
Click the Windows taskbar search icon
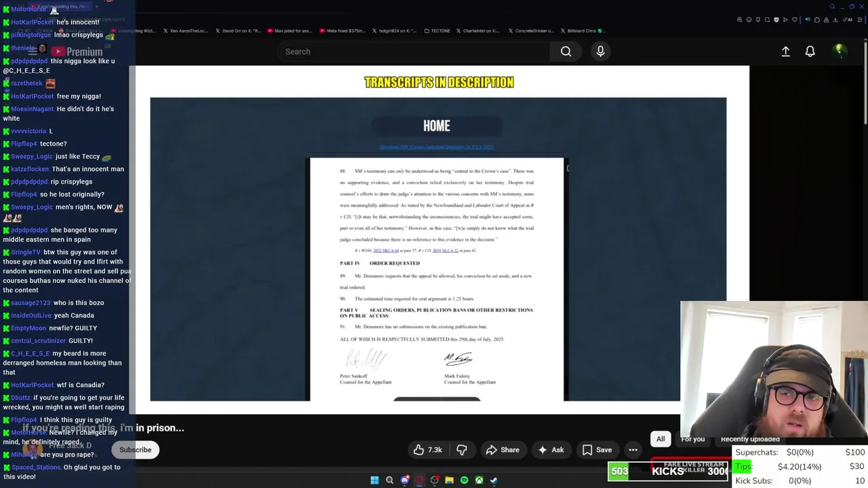(389, 481)
